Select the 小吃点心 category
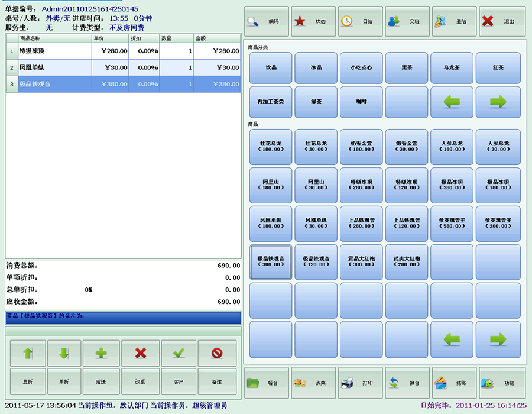Image resolution: width=532 pixels, height=414 pixels. (361, 67)
